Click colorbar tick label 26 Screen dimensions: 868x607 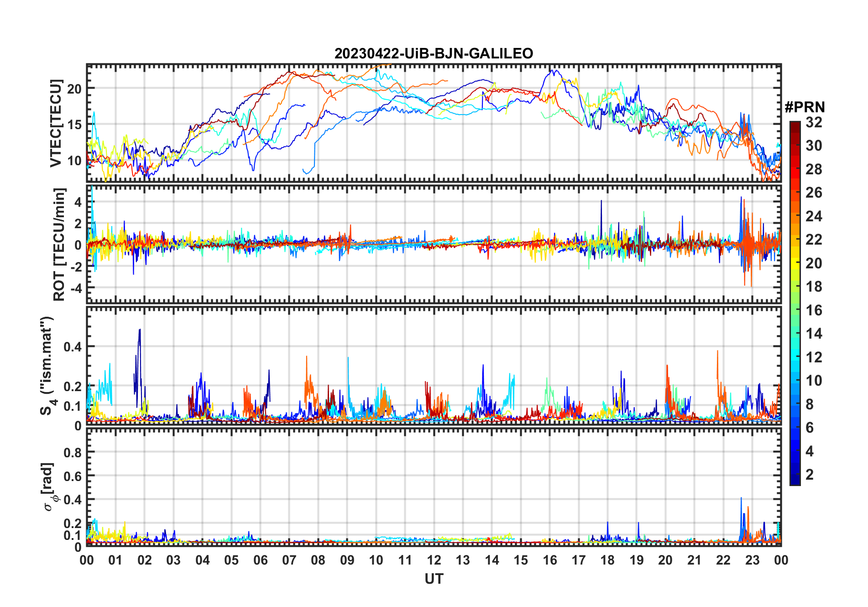tap(814, 193)
